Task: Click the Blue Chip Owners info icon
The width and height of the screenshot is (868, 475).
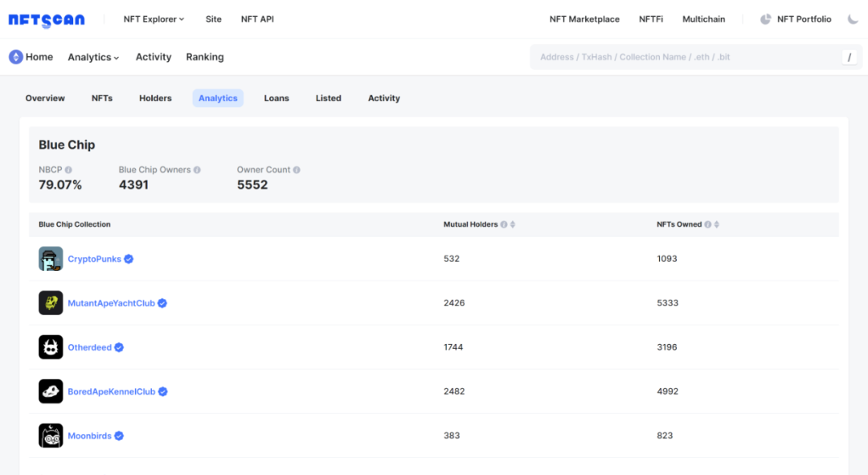Action: coord(197,170)
